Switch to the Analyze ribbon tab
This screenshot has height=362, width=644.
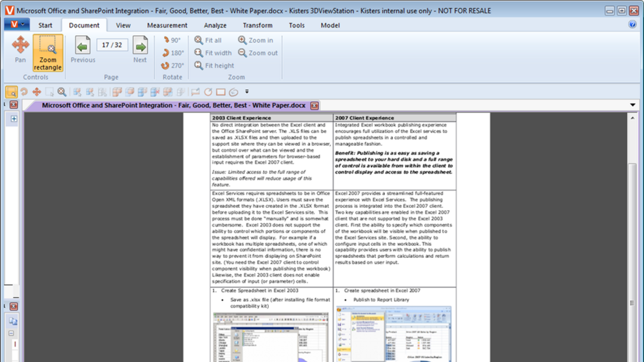(x=215, y=25)
